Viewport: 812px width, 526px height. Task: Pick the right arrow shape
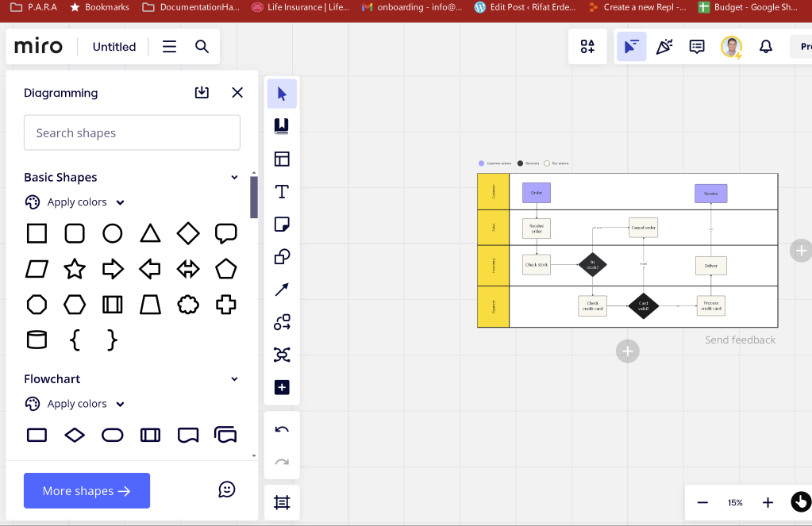[x=113, y=269]
